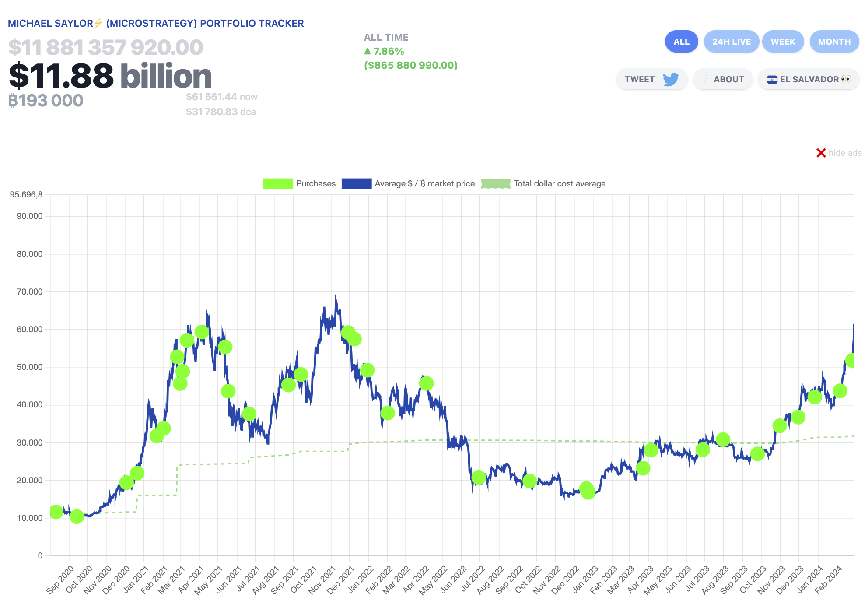Click the Sep 2020 x-axis label
868x604 pixels.
(60, 579)
